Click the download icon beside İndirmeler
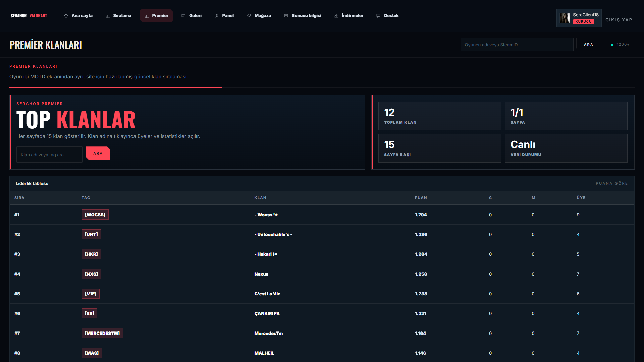 coord(336,16)
